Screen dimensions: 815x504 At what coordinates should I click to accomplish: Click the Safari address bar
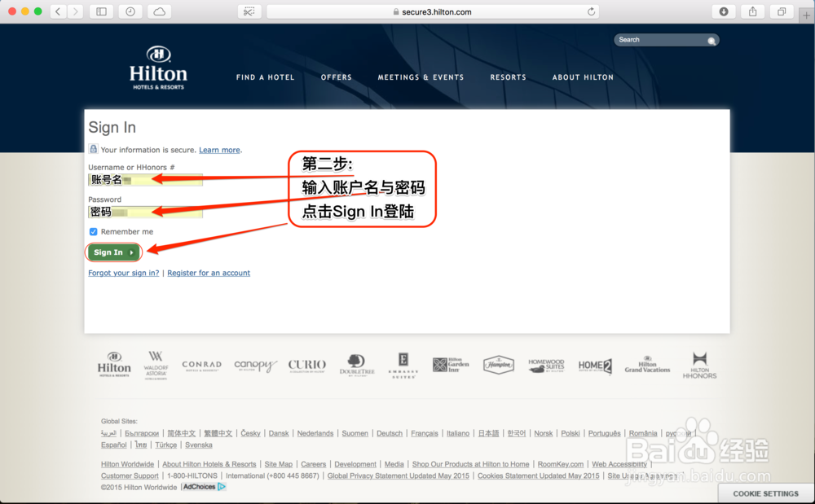coord(433,11)
